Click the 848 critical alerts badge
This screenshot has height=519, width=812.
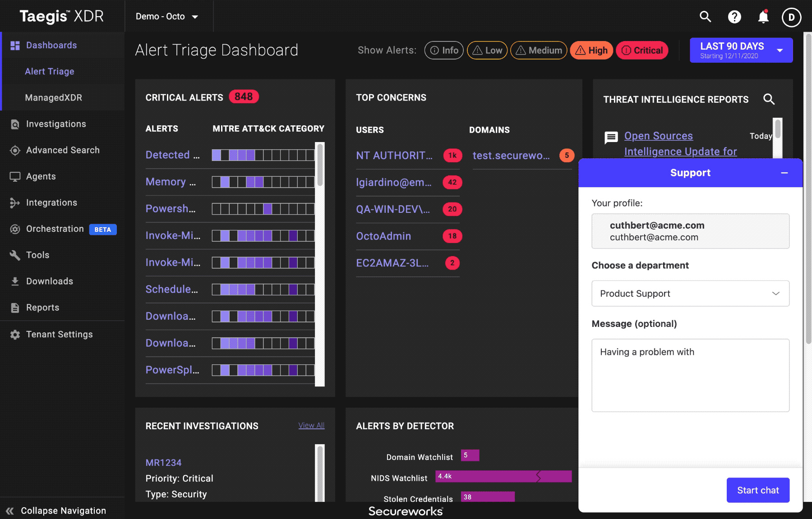click(x=244, y=96)
